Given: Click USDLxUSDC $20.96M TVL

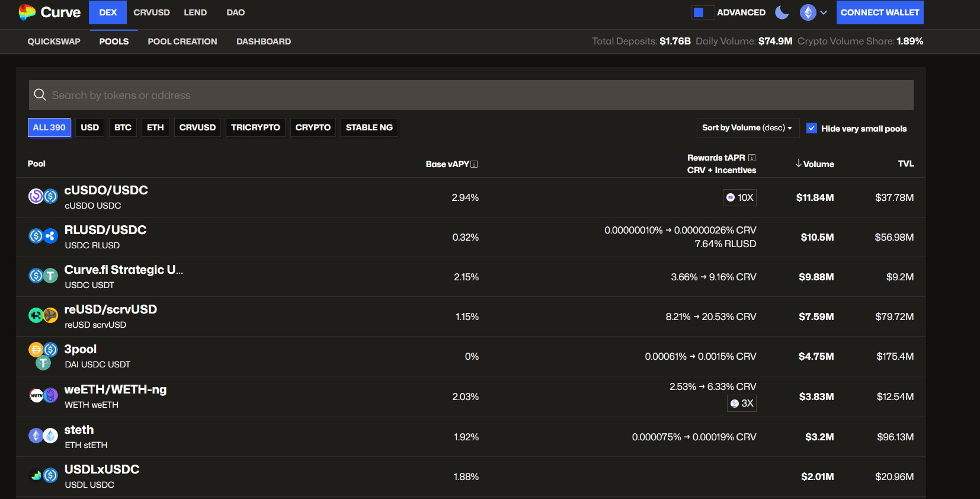Looking at the screenshot, I should [x=894, y=476].
